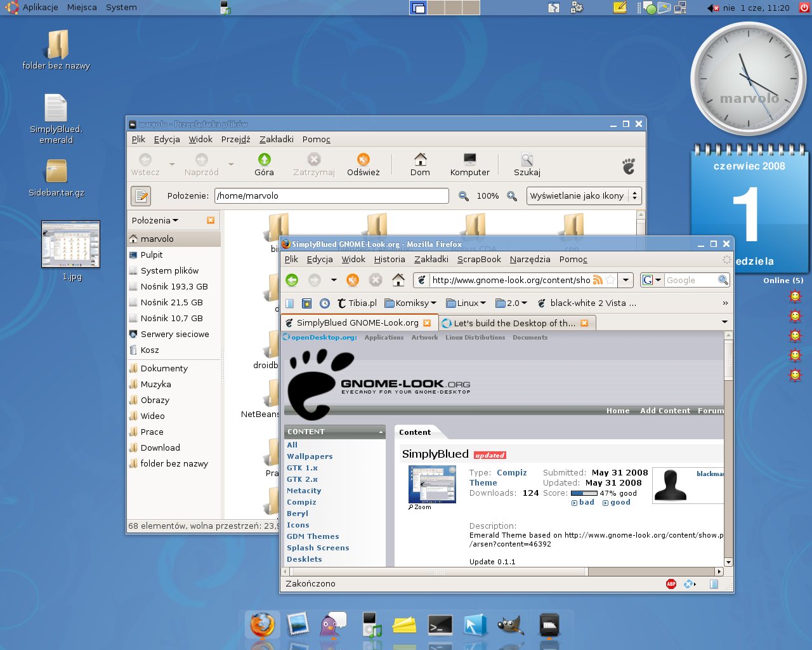Open the yellow sticky notes dock icon

[x=404, y=625]
